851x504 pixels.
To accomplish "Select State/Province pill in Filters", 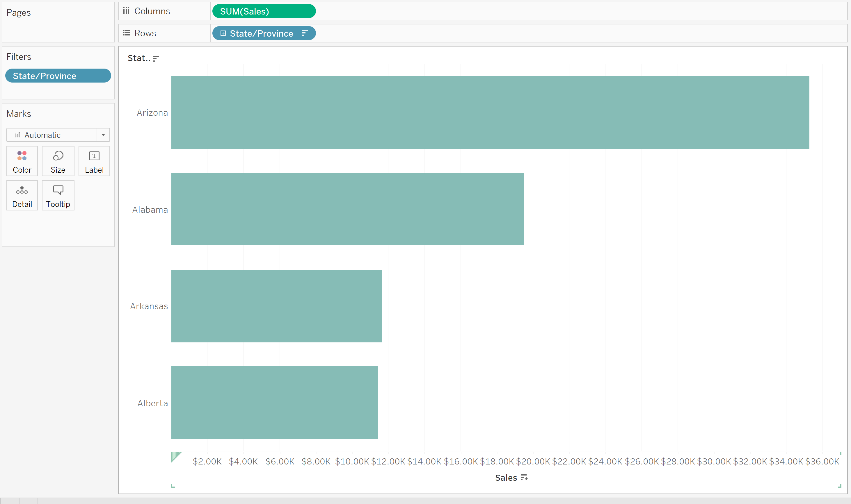I will pyautogui.click(x=58, y=76).
